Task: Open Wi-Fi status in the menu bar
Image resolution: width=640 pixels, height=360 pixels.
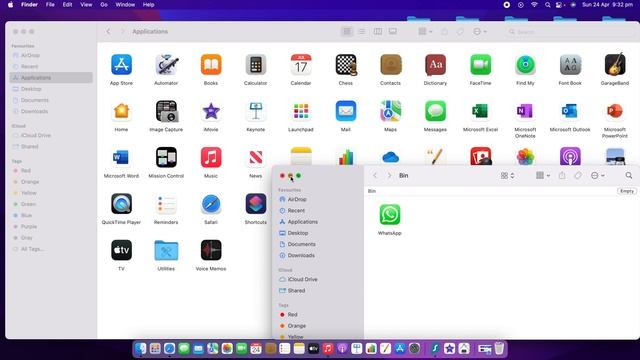Action: click(534, 4)
